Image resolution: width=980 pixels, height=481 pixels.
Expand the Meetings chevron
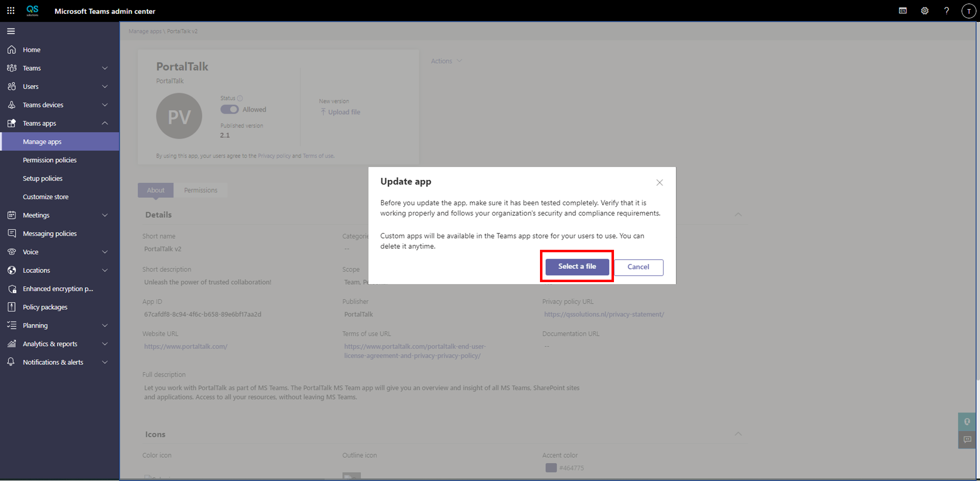click(105, 215)
